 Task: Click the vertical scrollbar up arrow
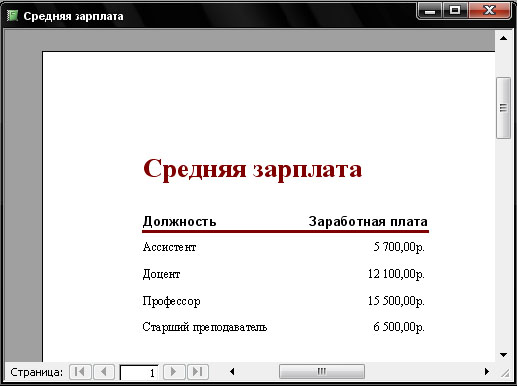click(x=503, y=38)
